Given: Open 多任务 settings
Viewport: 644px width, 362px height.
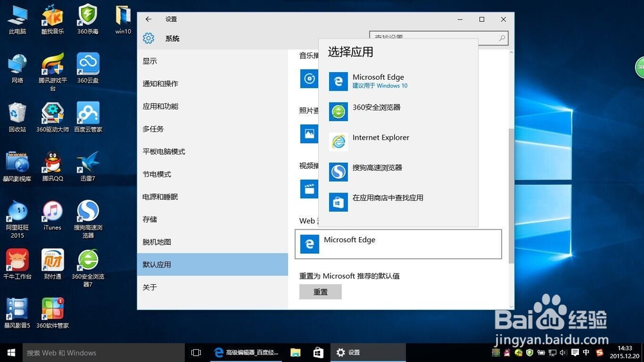Looking at the screenshot, I should (x=213, y=129).
